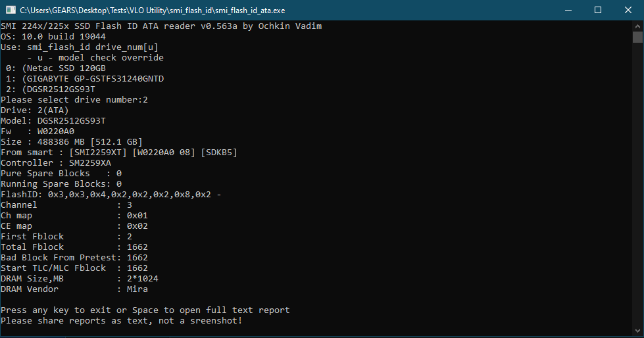Open the console window system menu icon
The height and width of the screenshot is (338, 644).
[10, 10]
